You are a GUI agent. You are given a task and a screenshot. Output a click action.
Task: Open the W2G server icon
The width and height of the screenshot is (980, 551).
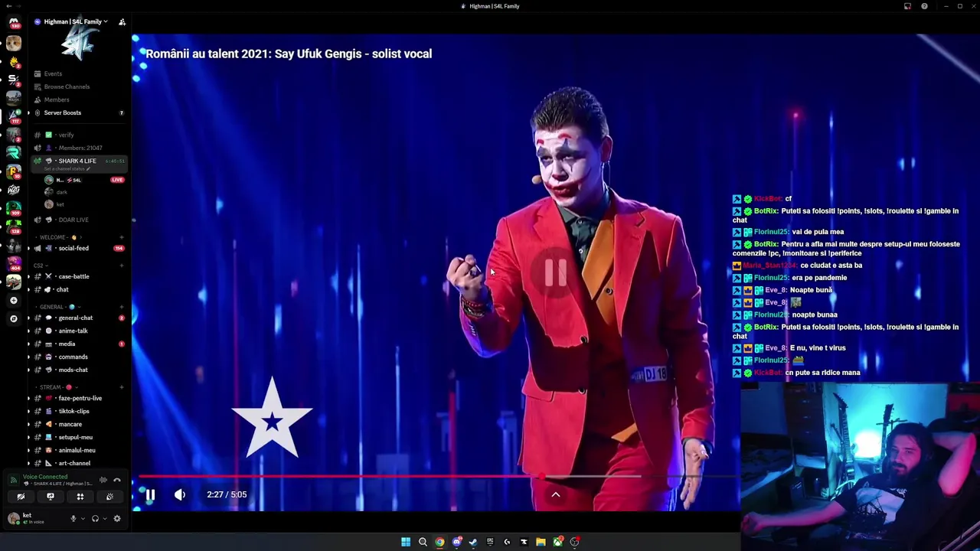13,190
